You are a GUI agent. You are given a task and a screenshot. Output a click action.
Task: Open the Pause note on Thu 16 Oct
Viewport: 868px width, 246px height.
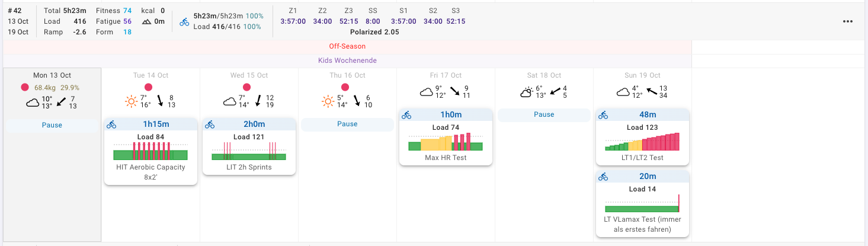click(x=347, y=124)
